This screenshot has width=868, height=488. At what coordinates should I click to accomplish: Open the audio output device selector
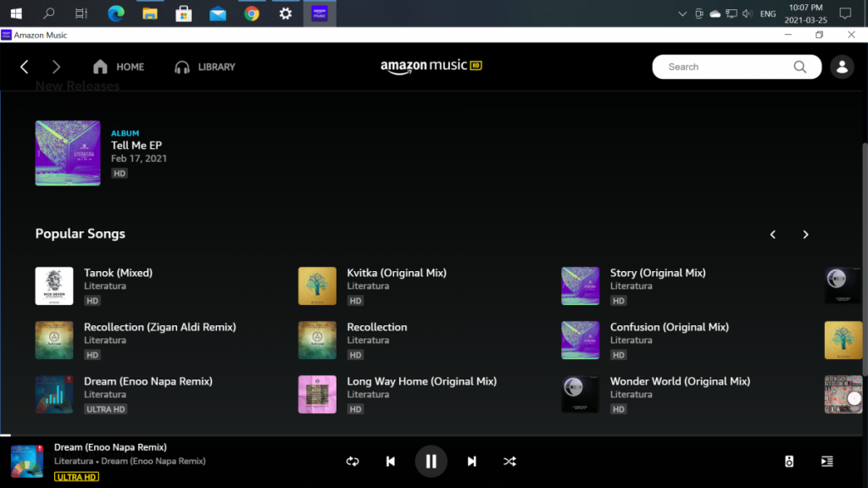(x=789, y=462)
